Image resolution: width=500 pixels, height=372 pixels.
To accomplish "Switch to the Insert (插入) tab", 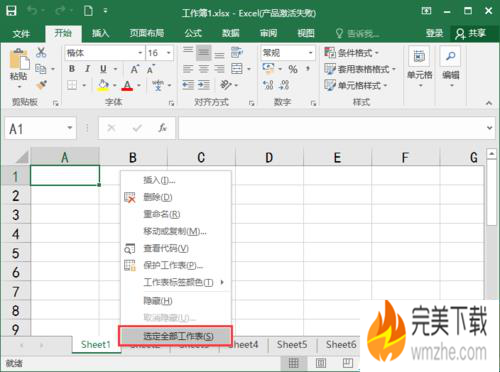I will (x=100, y=33).
